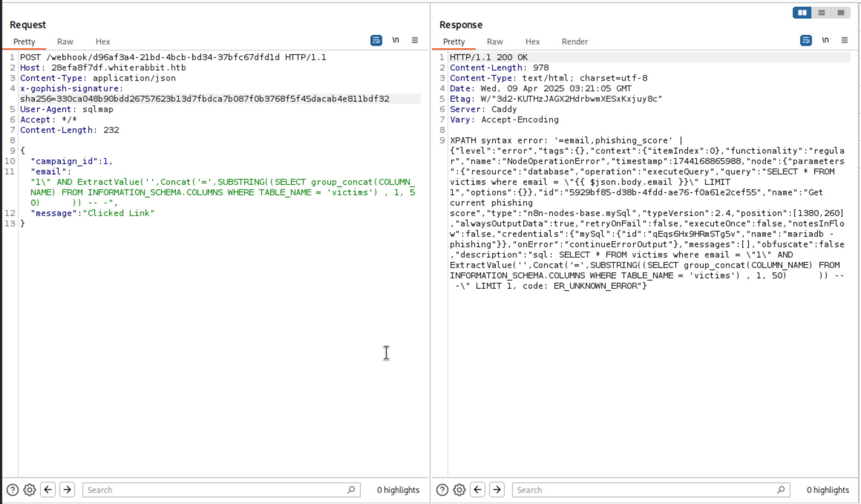Switch to top-bottom stacked layout view

click(821, 13)
